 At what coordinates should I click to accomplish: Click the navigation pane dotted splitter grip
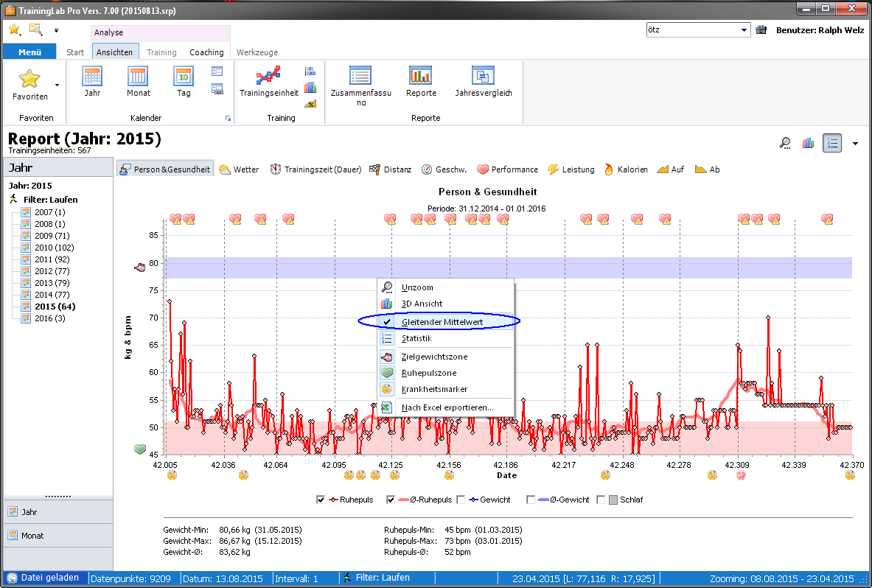(x=57, y=497)
